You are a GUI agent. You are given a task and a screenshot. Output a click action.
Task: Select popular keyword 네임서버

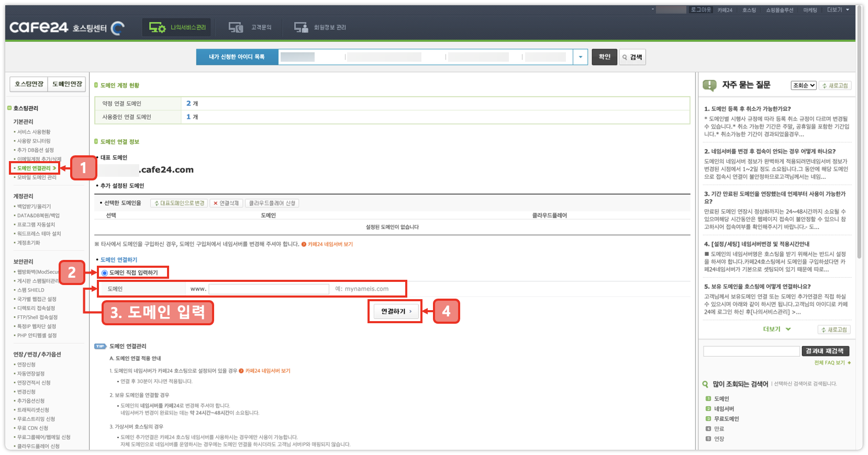[724, 408]
